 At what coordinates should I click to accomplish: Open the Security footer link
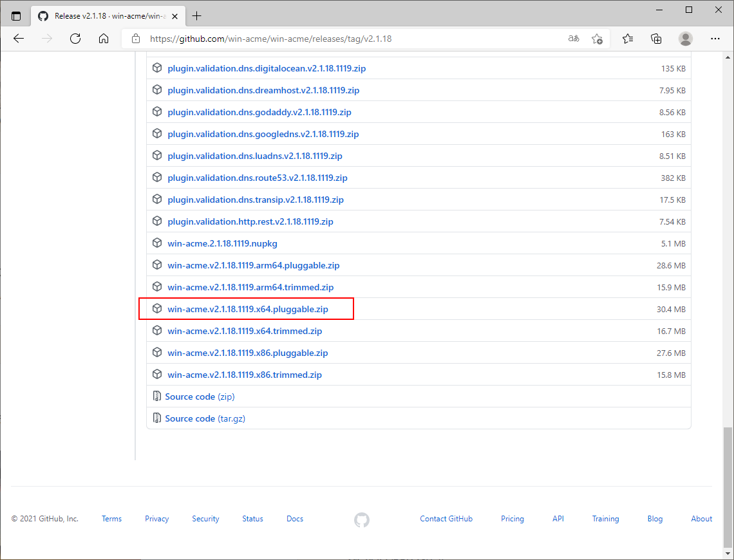coord(205,519)
